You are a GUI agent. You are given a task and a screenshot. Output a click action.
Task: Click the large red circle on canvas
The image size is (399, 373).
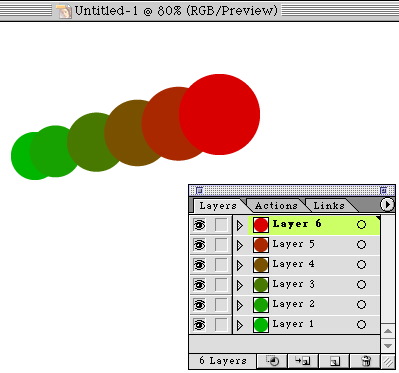pyautogui.click(x=220, y=114)
